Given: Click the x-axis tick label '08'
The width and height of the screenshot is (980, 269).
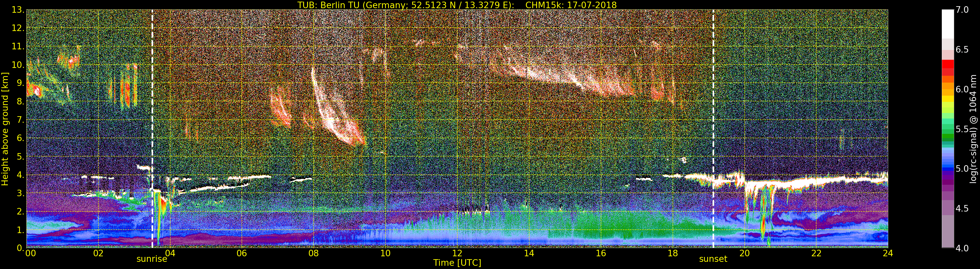Looking at the screenshot, I should coord(313,253).
